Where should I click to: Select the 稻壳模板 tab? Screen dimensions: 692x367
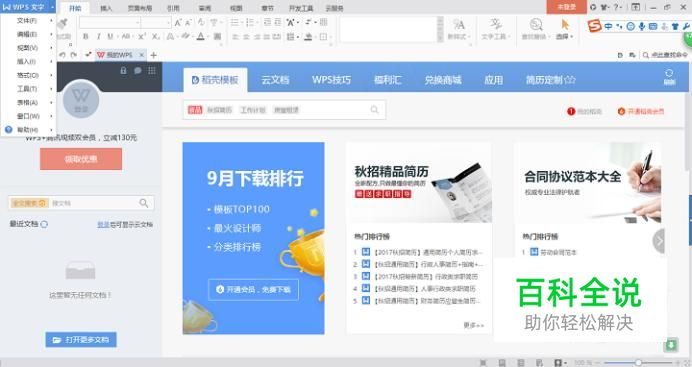click(215, 80)
